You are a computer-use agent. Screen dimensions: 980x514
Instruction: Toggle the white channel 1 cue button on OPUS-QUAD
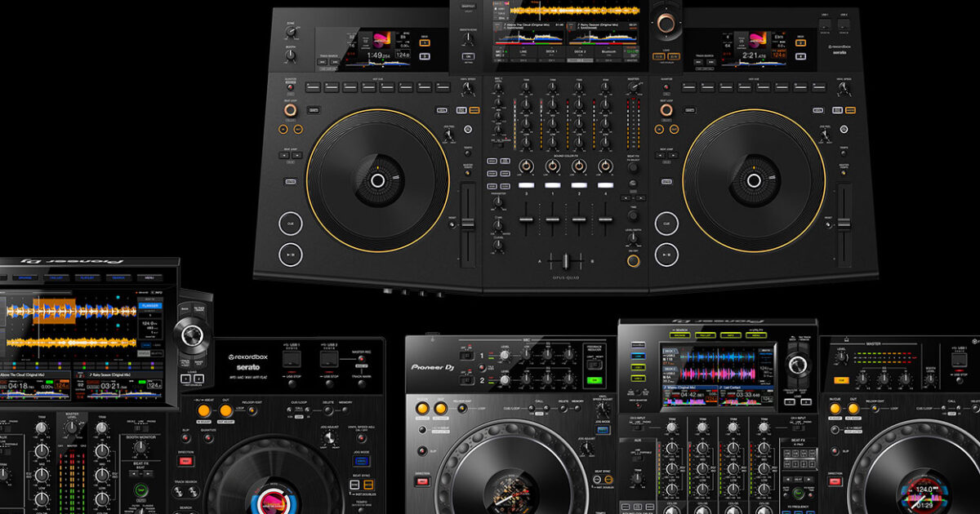tap(552, 187)
